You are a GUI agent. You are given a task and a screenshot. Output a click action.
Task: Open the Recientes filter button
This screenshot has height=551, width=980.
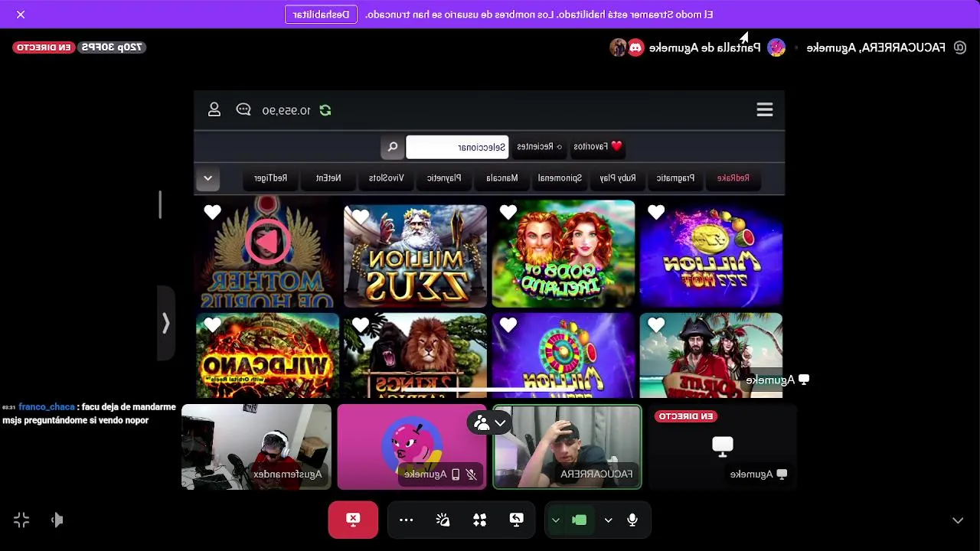[x=539, y=147]
